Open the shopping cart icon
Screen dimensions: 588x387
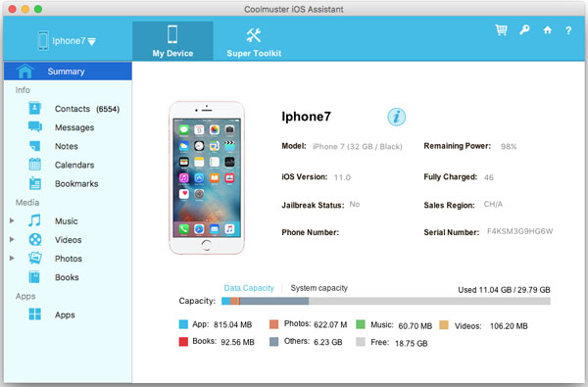501,30
